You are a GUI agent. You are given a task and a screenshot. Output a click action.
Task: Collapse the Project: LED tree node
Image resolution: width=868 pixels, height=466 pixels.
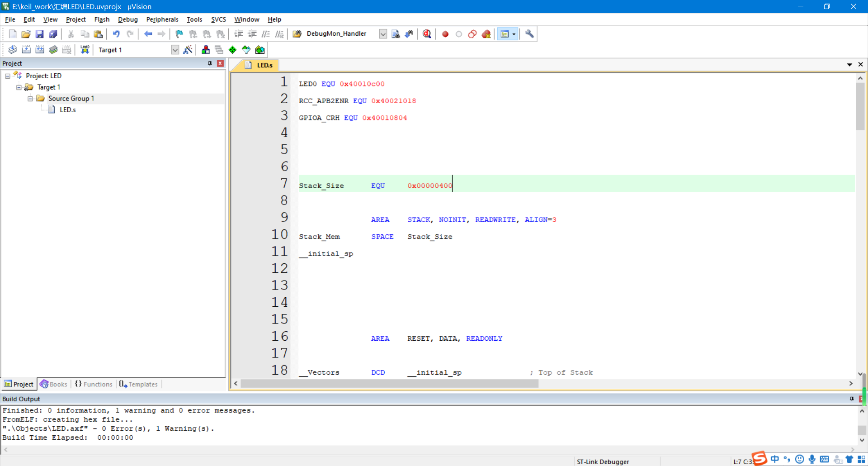pyautogui.click(x=8, y=76)
